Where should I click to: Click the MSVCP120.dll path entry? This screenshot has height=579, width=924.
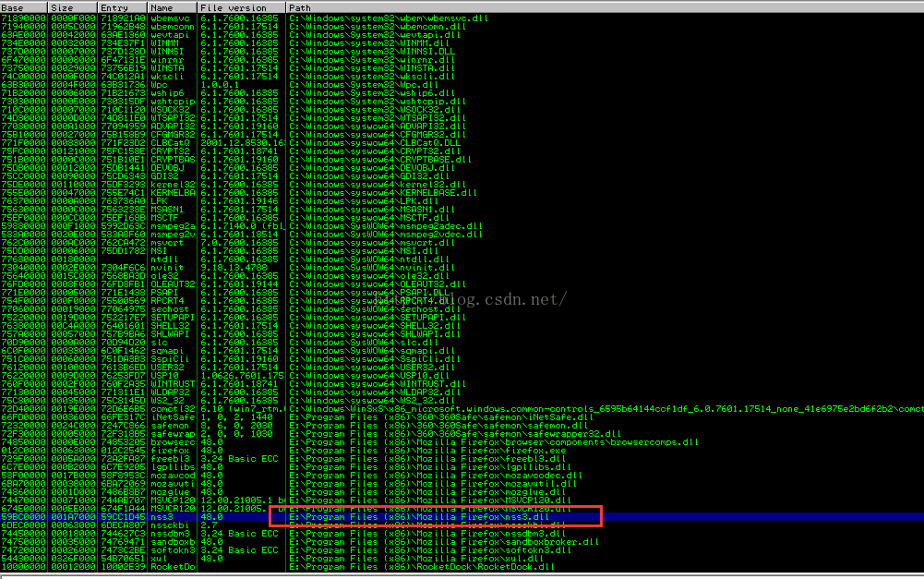click(430, 500)
